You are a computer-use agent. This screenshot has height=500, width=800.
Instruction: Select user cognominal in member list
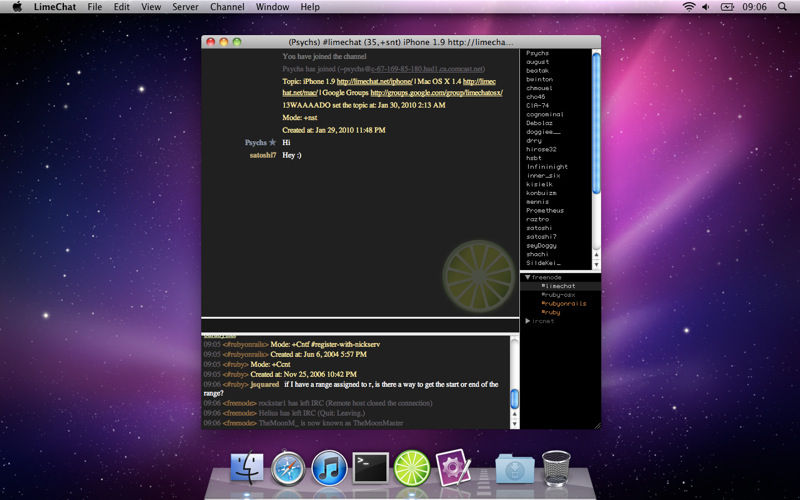[545, 114]
